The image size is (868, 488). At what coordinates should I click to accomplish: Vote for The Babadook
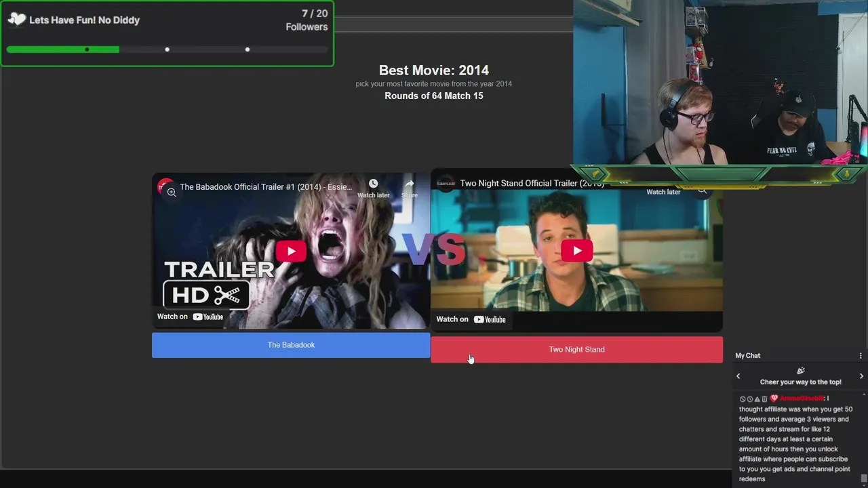pyautogui.click(x=291, y=345)
